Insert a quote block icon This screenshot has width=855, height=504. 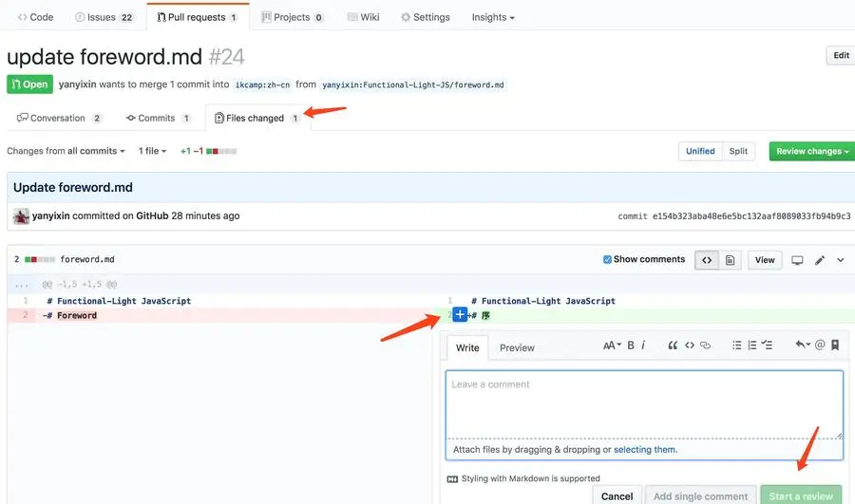point(673,345)
